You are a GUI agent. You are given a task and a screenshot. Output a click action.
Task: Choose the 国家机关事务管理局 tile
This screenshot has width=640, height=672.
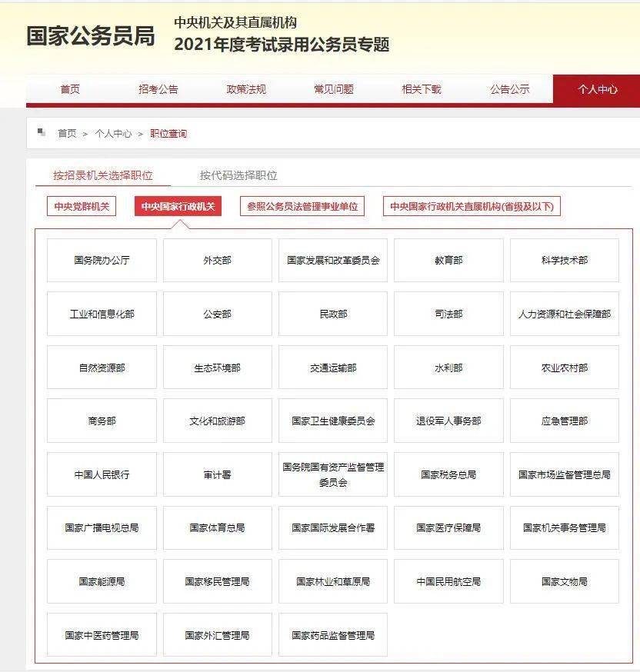pyautogui.click(x=565, y=527)
